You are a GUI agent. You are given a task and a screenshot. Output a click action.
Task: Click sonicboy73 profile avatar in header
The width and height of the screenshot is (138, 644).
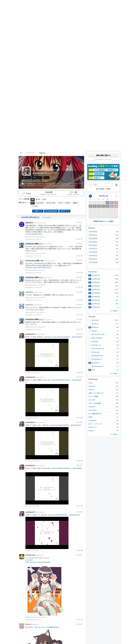click(x=26, y=171)
